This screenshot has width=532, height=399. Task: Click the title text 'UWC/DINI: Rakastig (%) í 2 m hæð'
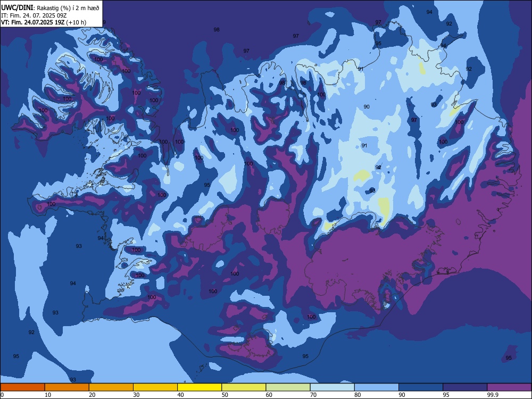50,8
